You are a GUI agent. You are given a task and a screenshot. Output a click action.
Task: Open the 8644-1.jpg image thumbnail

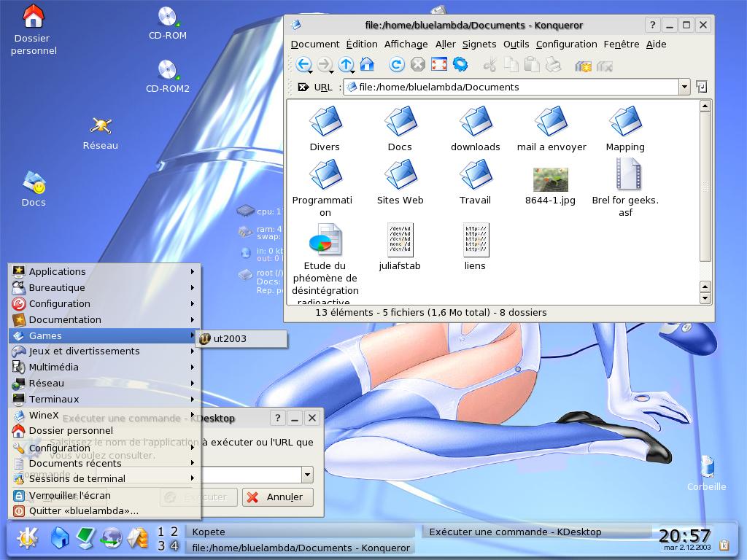pos(550,180)
